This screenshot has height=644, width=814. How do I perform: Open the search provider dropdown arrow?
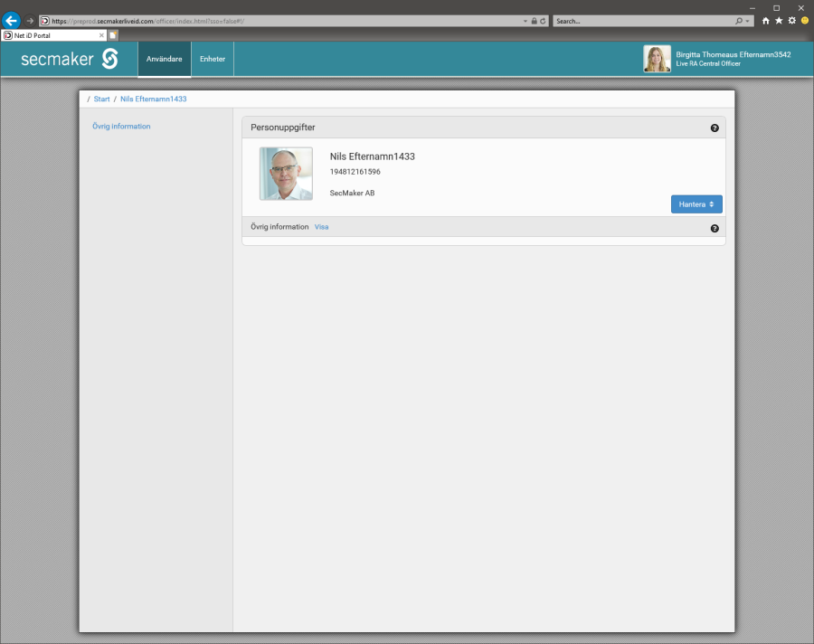[747, 22]
